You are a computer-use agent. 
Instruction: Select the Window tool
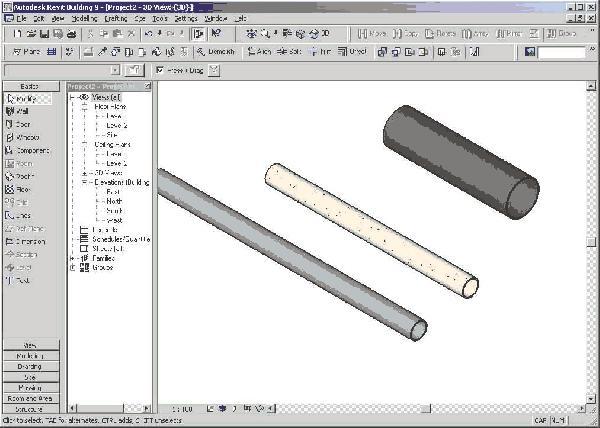pos(23,137)
